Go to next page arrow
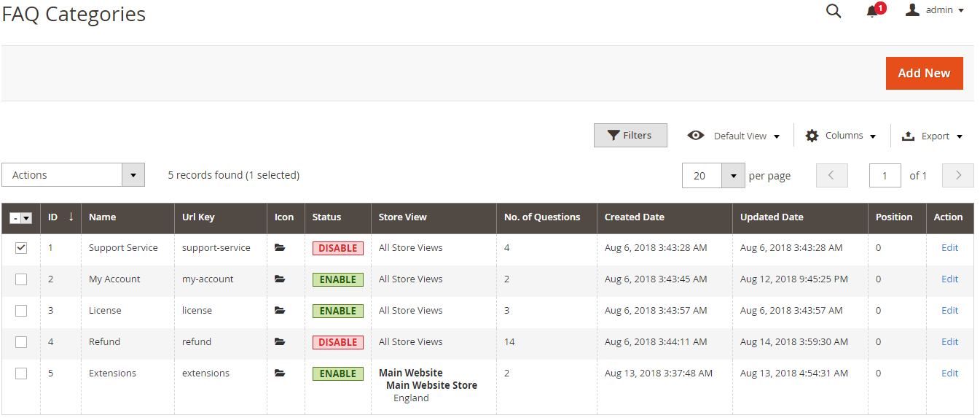Image resolution: width=980 pixels, height=418 pixels. pos(958,175)
